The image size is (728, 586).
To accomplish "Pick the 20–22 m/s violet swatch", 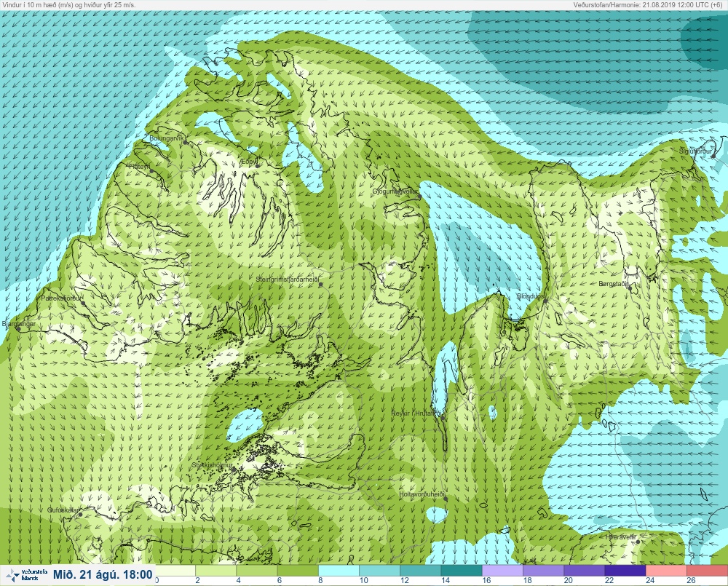I will 585,570.
